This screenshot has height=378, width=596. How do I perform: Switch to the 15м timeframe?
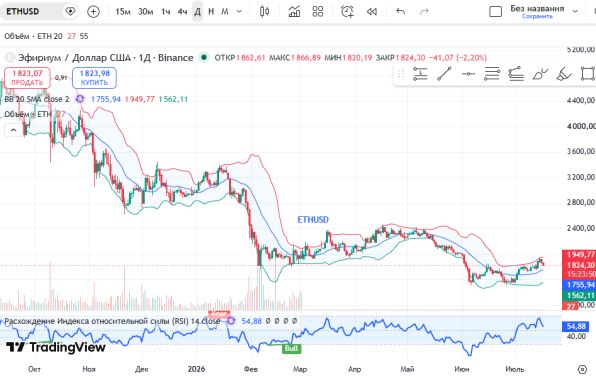[x=123, y=12]
